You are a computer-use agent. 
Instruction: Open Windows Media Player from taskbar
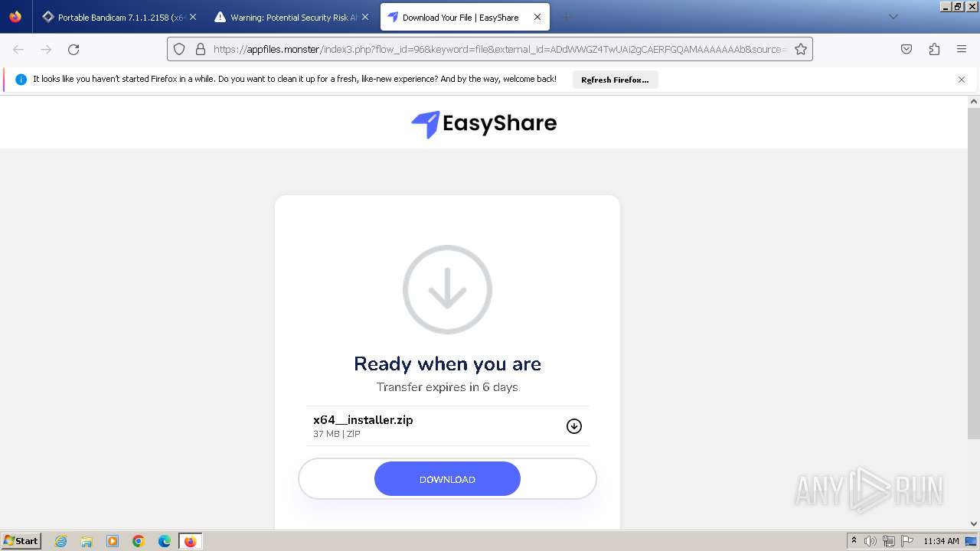pos(113,541)
